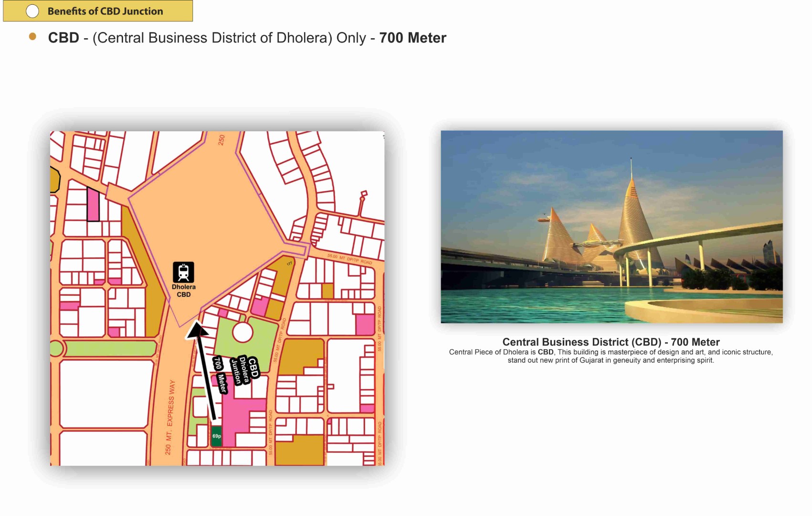
Task: Click the plot numbered 177 on the map
Action: [x=289, y=264]
